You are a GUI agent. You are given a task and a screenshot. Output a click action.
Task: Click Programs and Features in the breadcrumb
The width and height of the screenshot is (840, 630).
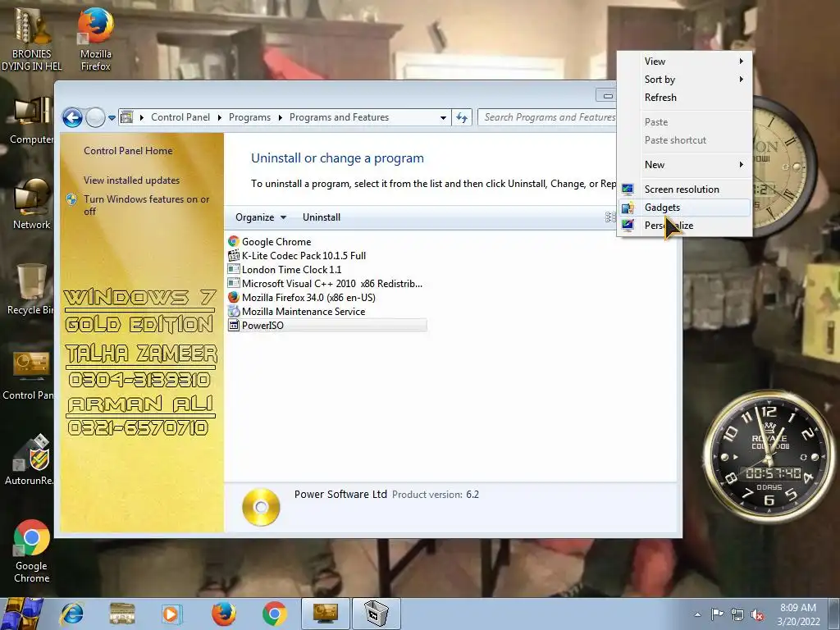[339, 117]
